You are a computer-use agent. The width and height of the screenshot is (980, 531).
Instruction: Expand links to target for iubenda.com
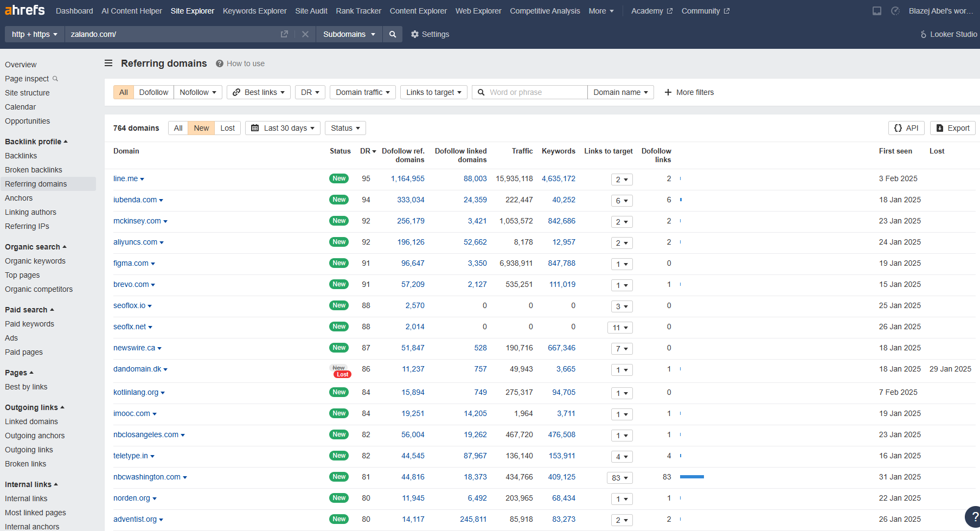(x=622, y=201)
